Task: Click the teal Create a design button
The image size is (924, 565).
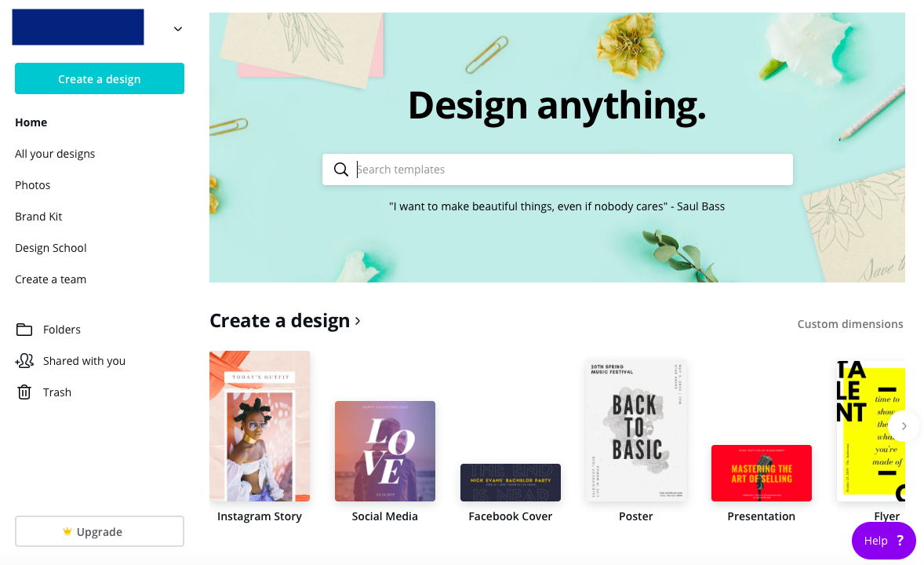Action: tap(100, 78)
